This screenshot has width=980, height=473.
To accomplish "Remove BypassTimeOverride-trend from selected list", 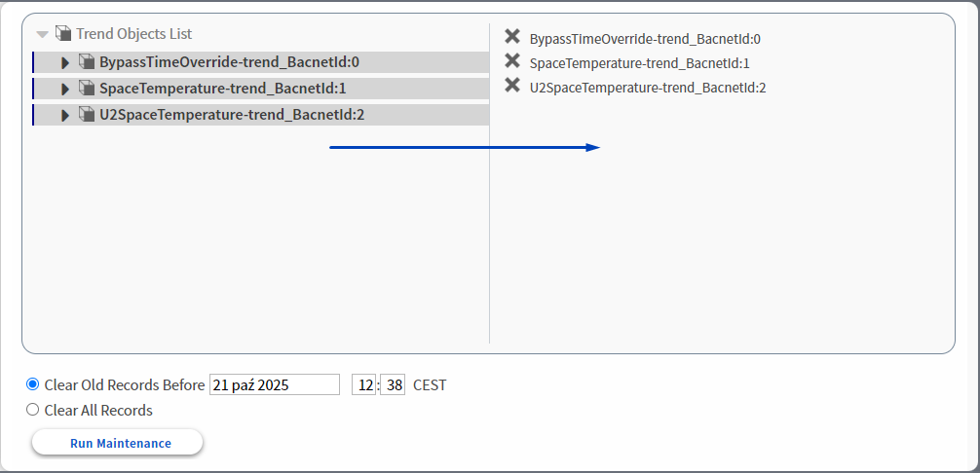I will [x=512, y=37].
